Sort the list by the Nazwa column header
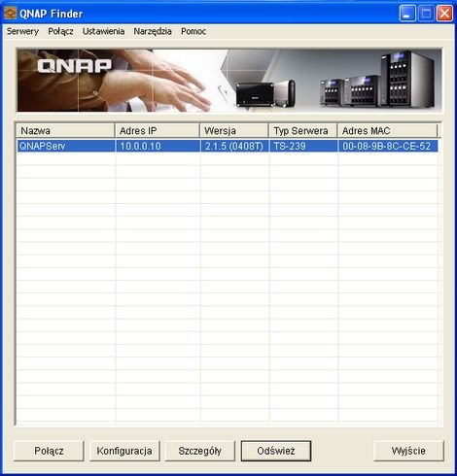Screen dimensions: 457x476 tap(65, 131)
